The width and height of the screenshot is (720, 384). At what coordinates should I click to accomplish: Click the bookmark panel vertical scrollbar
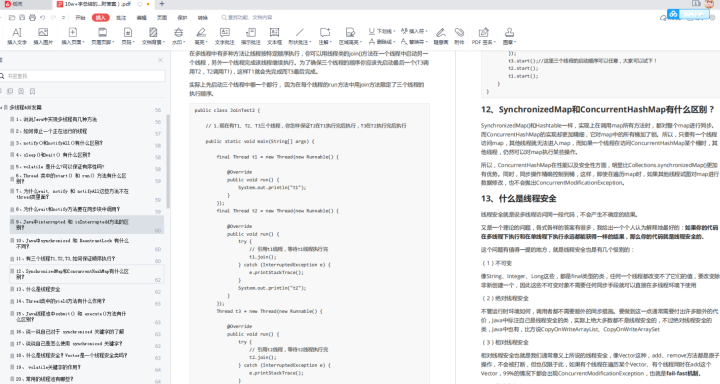(168, 161)
